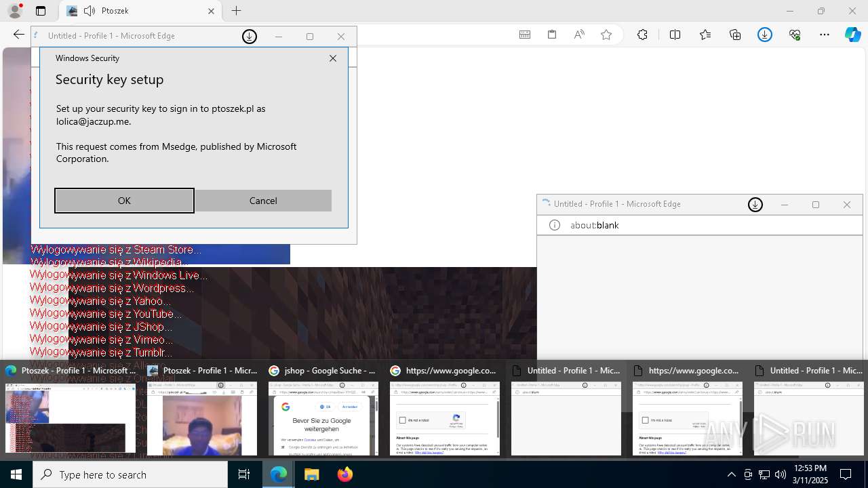Open a new tab with the plus button
The width and height of the screenshot is (868, 488).
click(x=236, y=11)
